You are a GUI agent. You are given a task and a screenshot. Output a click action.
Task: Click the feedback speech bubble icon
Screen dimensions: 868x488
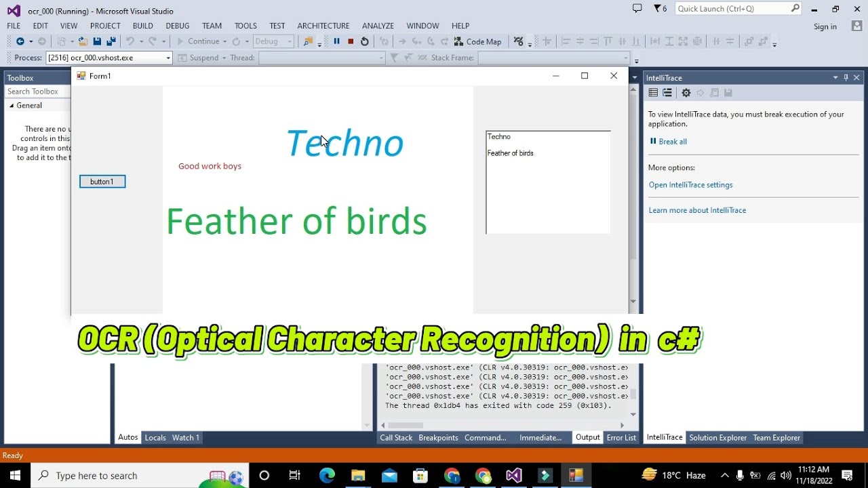pos(637,8)
